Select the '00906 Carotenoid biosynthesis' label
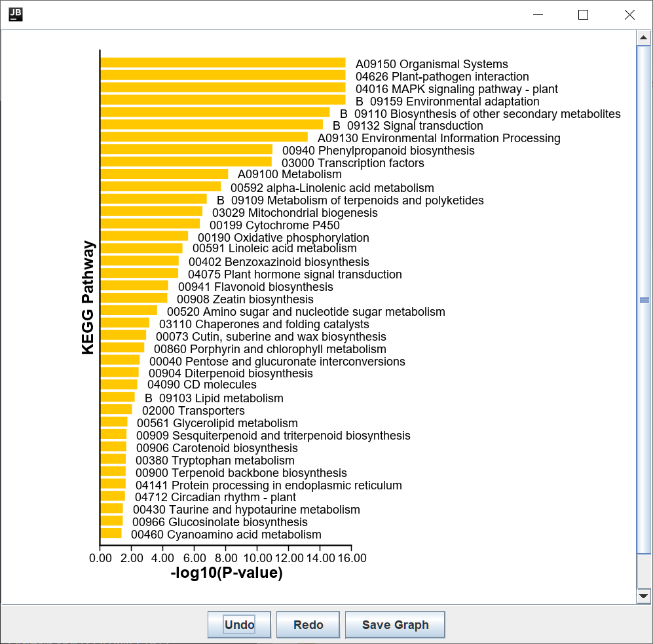The image size is (653, 644). 217,448
